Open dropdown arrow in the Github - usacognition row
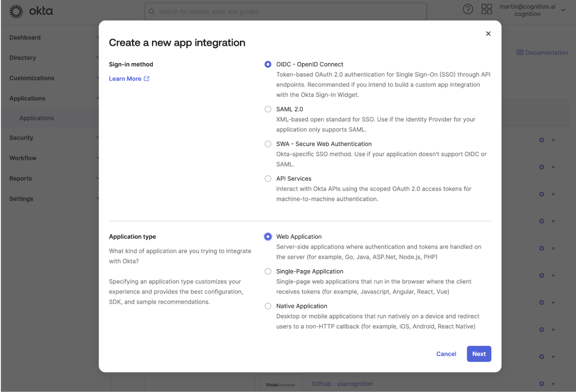Image resolution: width=576 pixels, height=392 pixels. tap(553, 384)
